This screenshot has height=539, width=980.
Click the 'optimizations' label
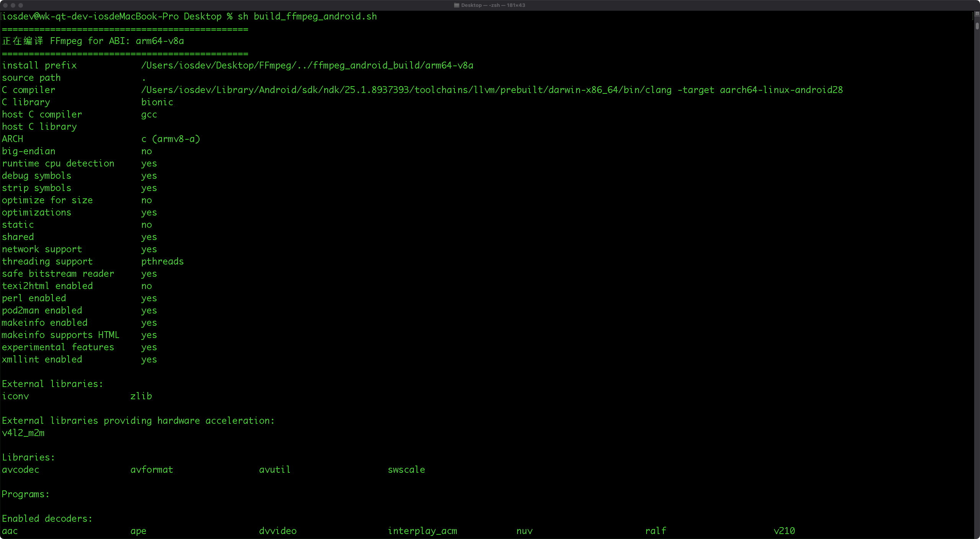37,212
